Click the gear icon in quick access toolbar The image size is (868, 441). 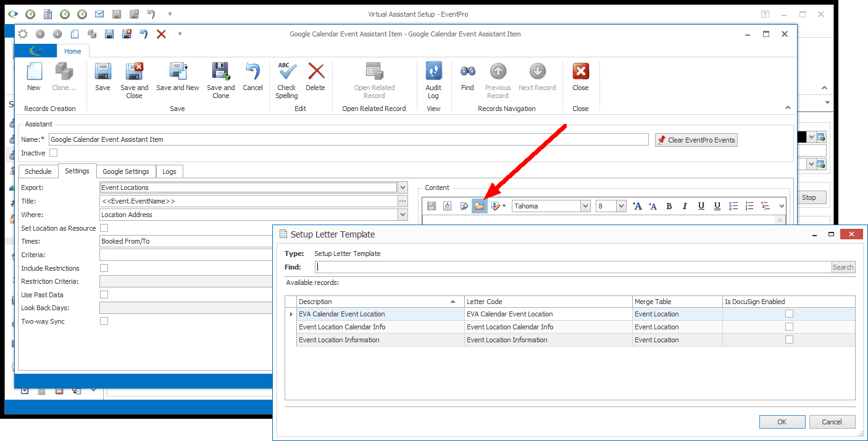click(23, 35)
